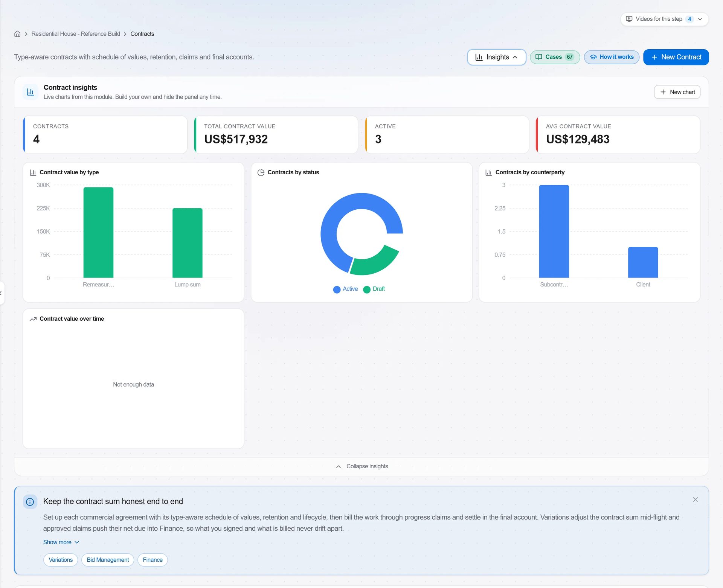Open How it works guide
The width and height of the screenshot is (723, 588).
coord(612,57)
